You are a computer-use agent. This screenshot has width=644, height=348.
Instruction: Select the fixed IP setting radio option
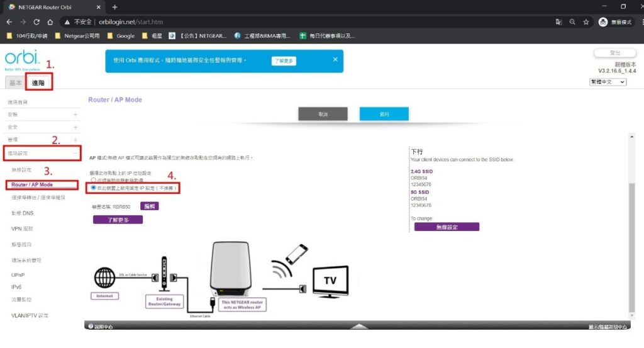94,188
